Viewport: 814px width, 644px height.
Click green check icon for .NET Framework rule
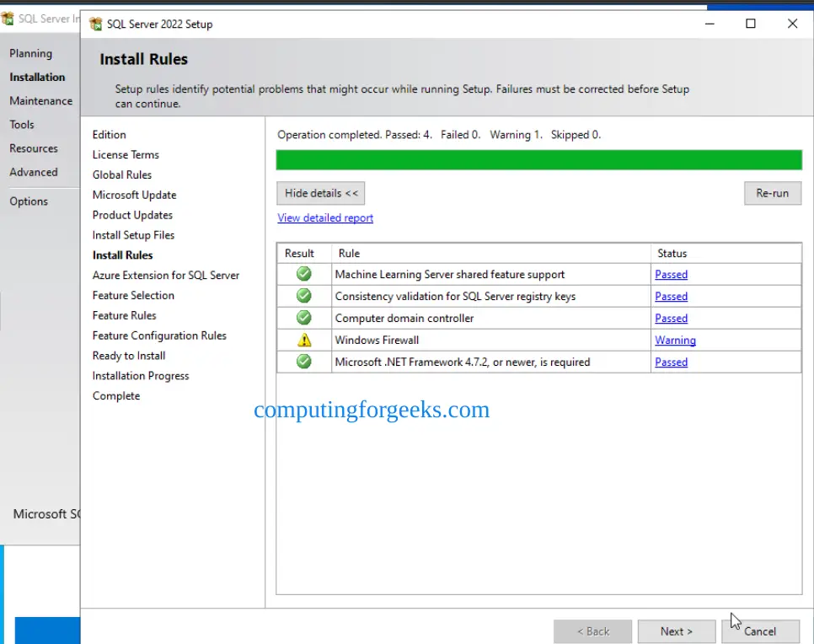pyautogui.click(x=303, y=362)
